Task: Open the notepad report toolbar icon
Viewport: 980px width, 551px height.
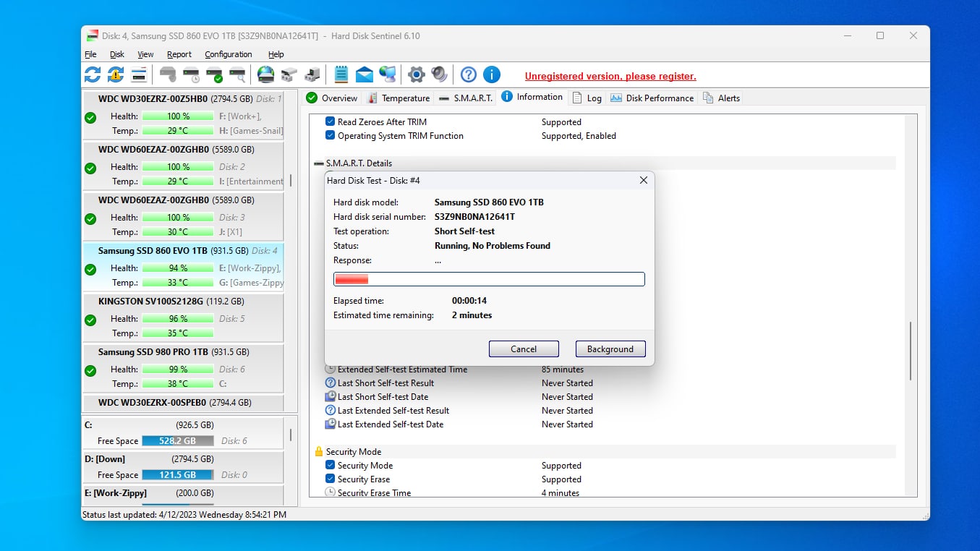Action: click(x=341, y=74)
